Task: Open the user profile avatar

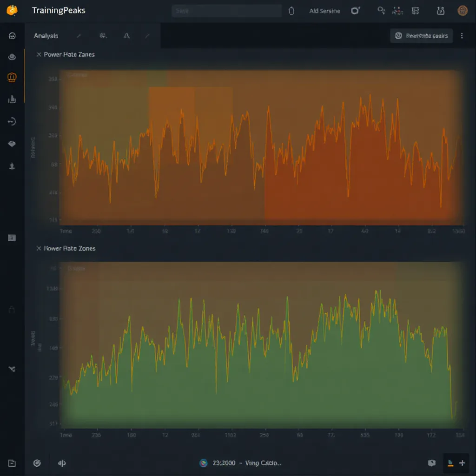Action: 462,11
